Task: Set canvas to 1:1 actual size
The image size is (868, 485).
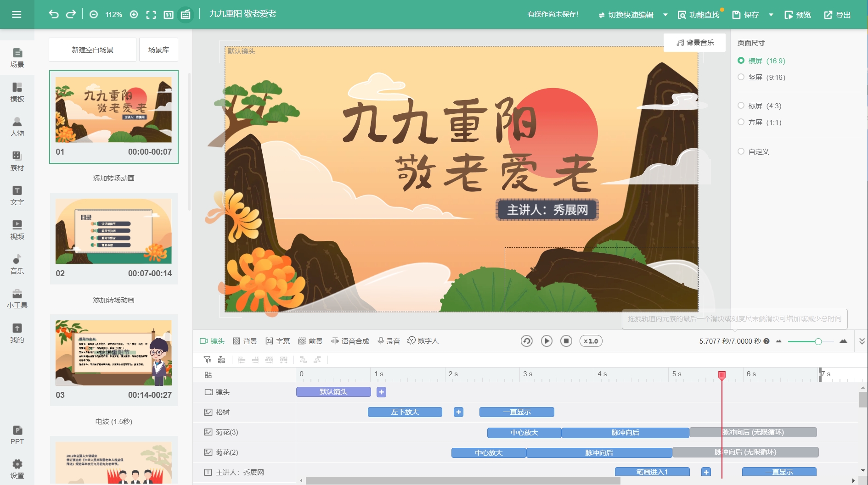Action: pos(169,15)
